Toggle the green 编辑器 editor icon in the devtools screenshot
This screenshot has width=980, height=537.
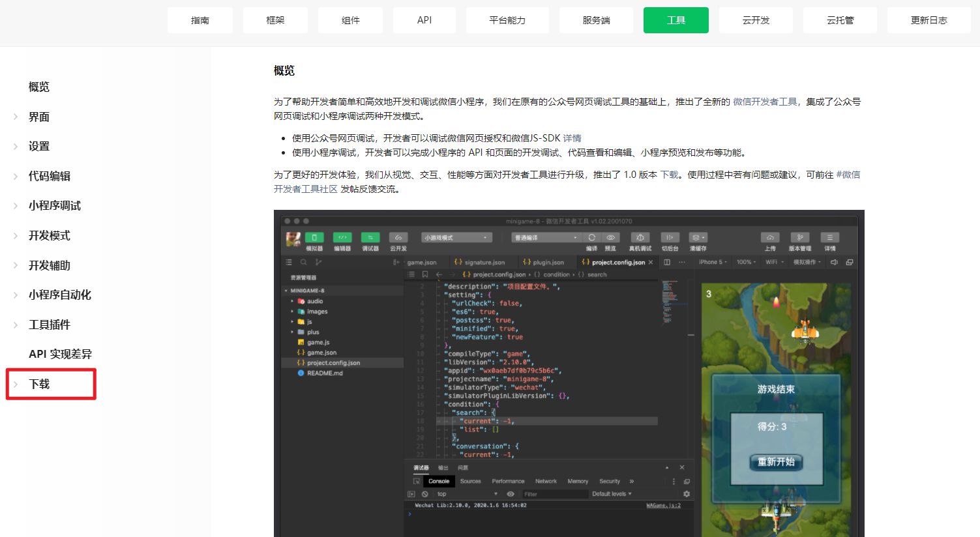[x=342, y=238]
